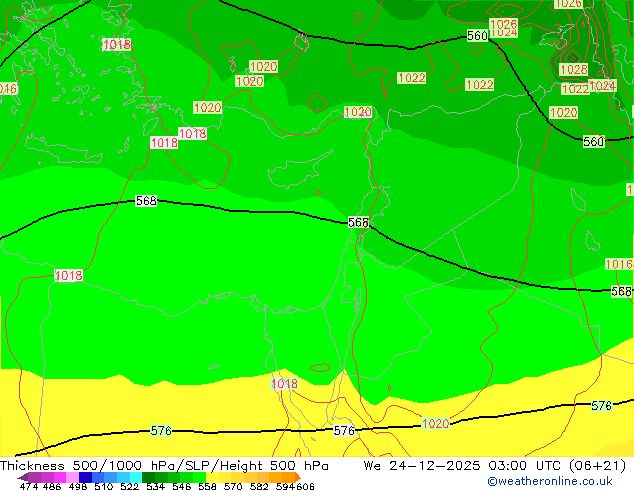
Task: Click legend value '522'
Action: [129, 486]
